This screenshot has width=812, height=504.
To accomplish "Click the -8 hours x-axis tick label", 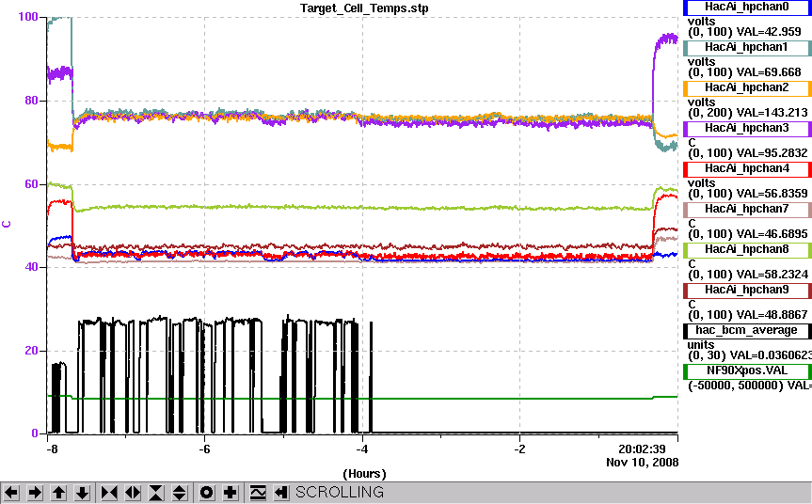I will pyautogui.click(x=52, y=449).
